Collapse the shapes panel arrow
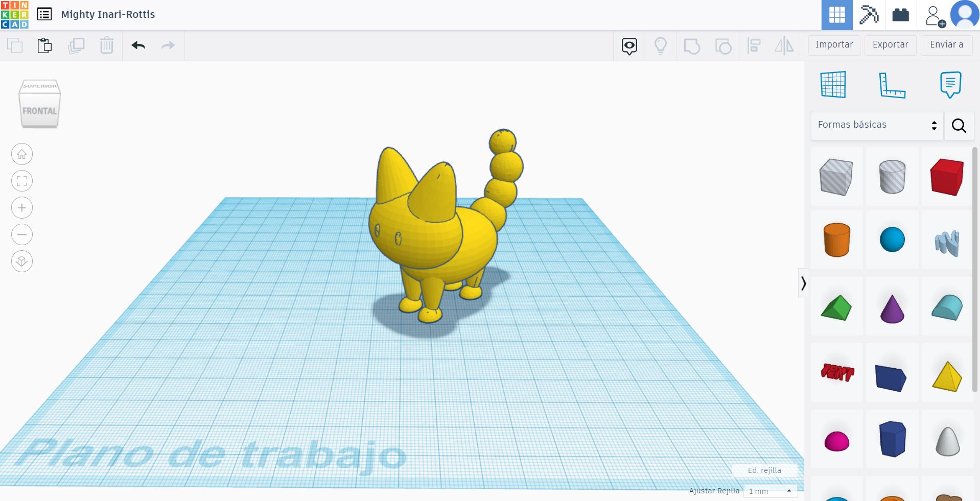 (803, 283)
